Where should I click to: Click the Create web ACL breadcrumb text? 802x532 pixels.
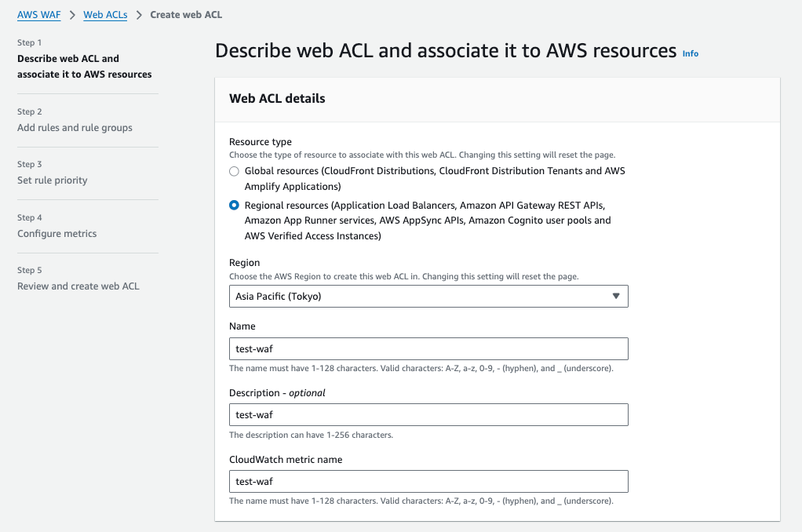(186, 15)
